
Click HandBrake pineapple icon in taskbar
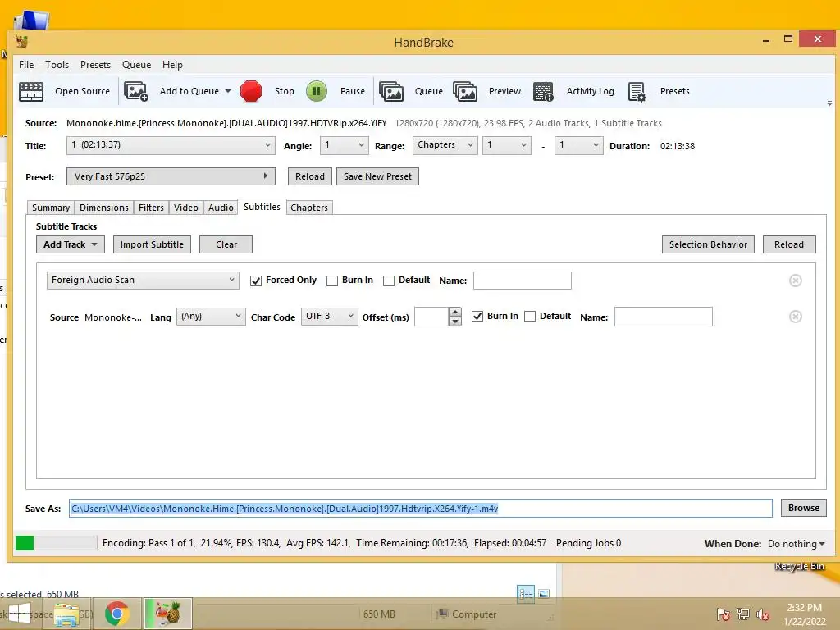(167, 614)
